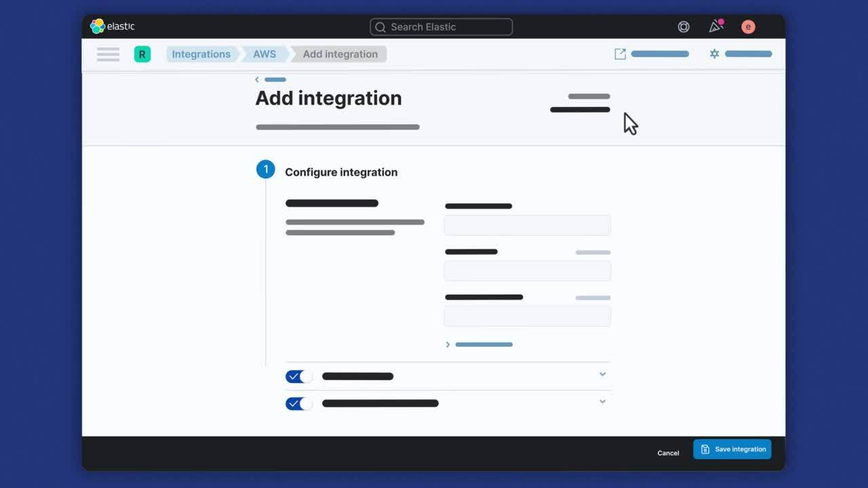The width and height of the screenshot is (868, 488).
Task: Open the user avatar menu
Action: click(748, 27)
